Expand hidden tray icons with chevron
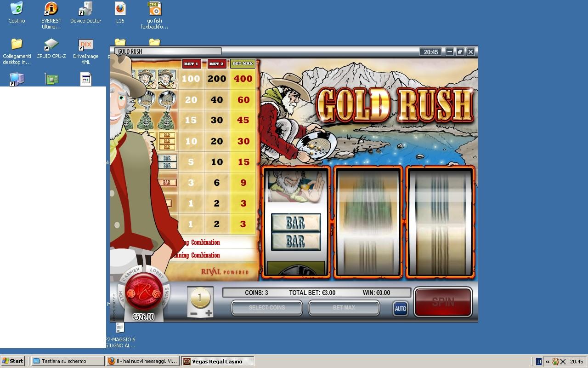Viewport: 588px width, 368px height. point(547,362)
